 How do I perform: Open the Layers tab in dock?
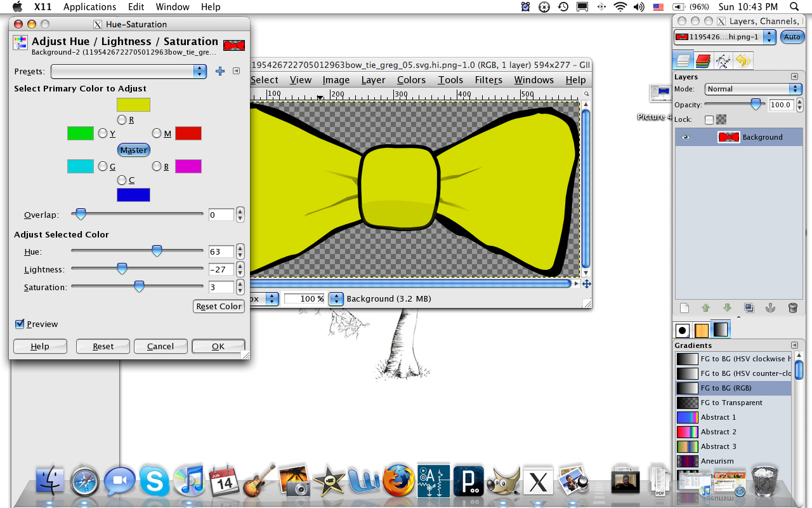(x=683, y=61)
